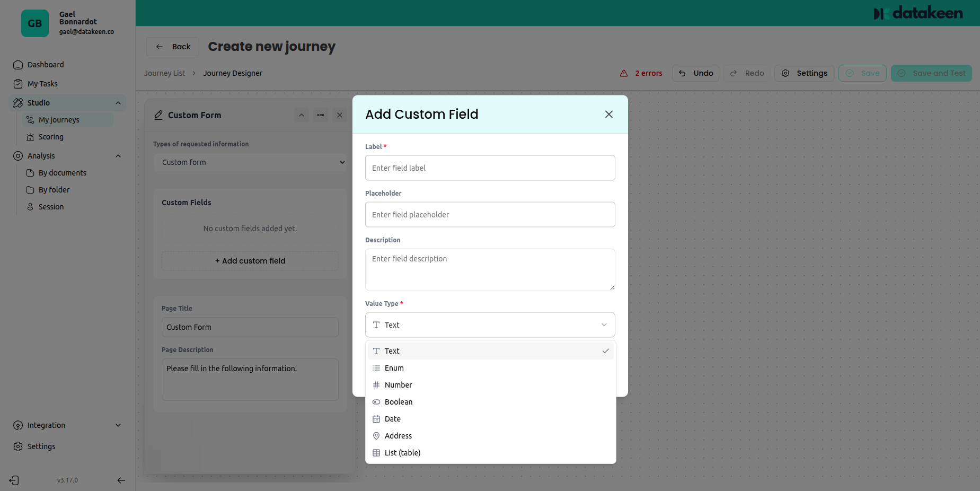The height and width of the screenshot is (491, 980).
Task: Click the By documents icon in the sidebar
Action: [31, 172]
